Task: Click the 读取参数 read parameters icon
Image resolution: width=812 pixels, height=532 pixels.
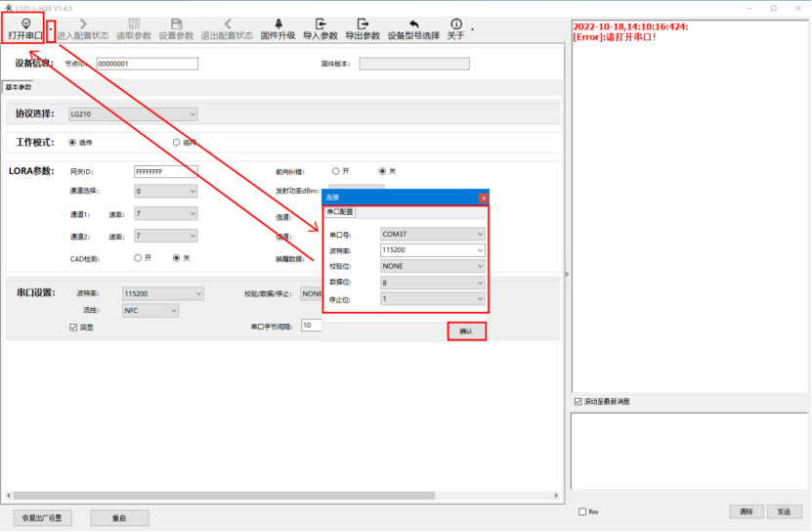Action: (x=134, y=23)
